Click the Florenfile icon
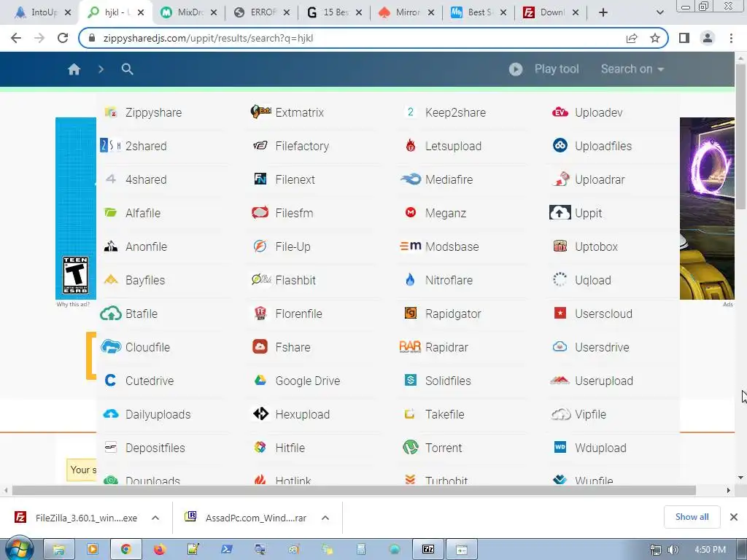 (260, 314)
